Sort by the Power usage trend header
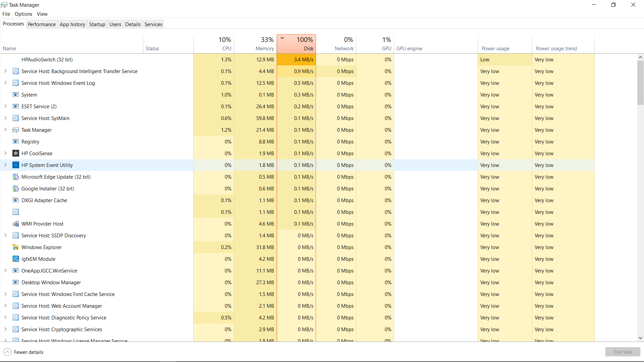This screenshot has width=644, height=362. [563, 44]
